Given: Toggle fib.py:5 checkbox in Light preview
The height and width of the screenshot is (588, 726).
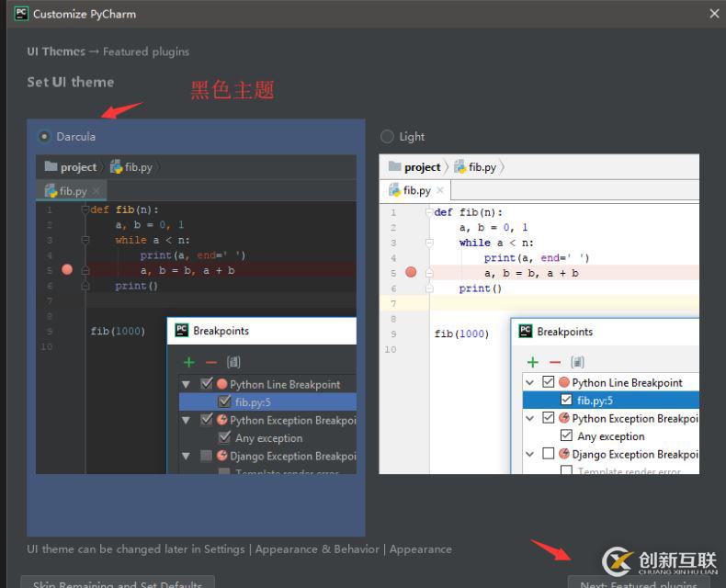Looking at the screenshot, I should point(566,400).
